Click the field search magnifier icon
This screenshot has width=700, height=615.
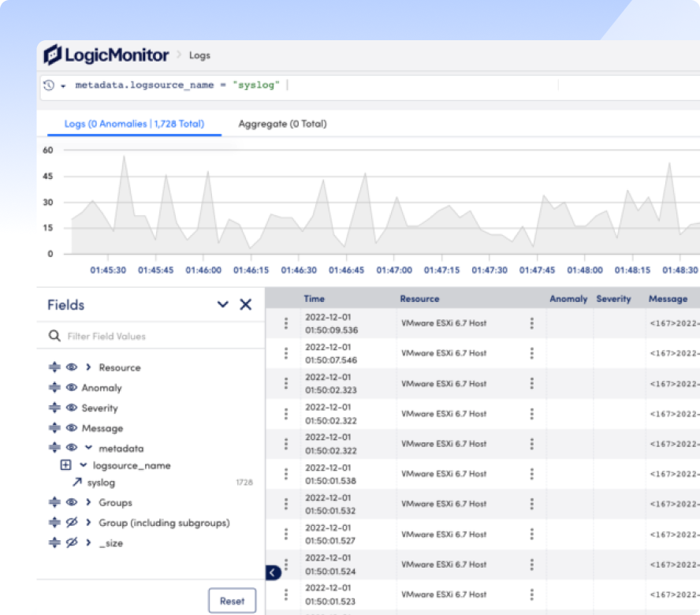[x=54, y=335]
